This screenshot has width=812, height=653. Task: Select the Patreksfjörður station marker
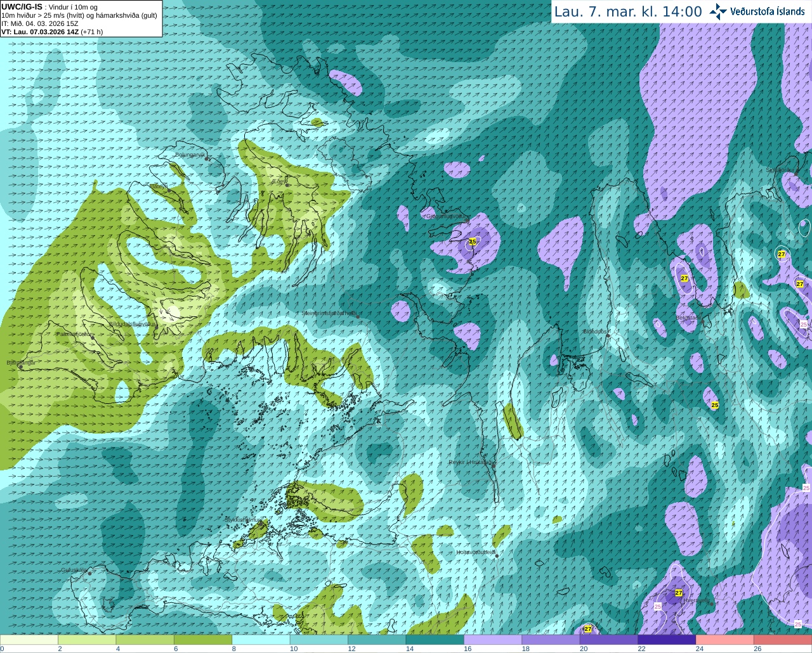(93, 337)
